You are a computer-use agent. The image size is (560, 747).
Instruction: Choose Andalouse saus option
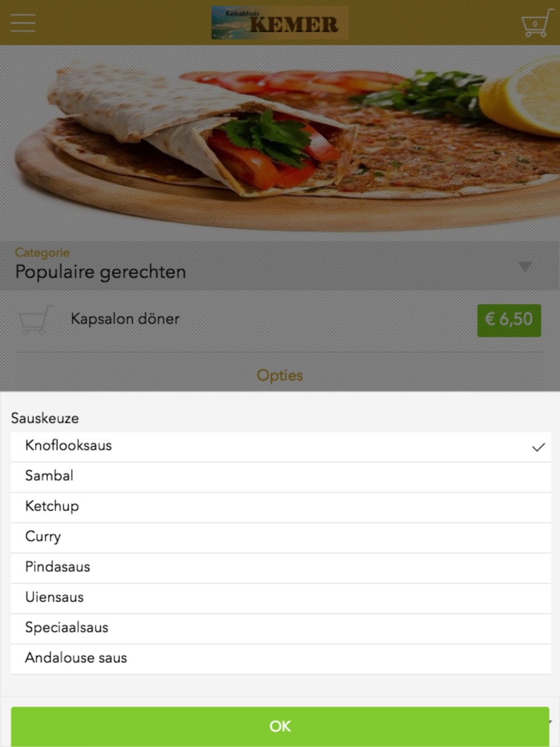pos(76,658)
